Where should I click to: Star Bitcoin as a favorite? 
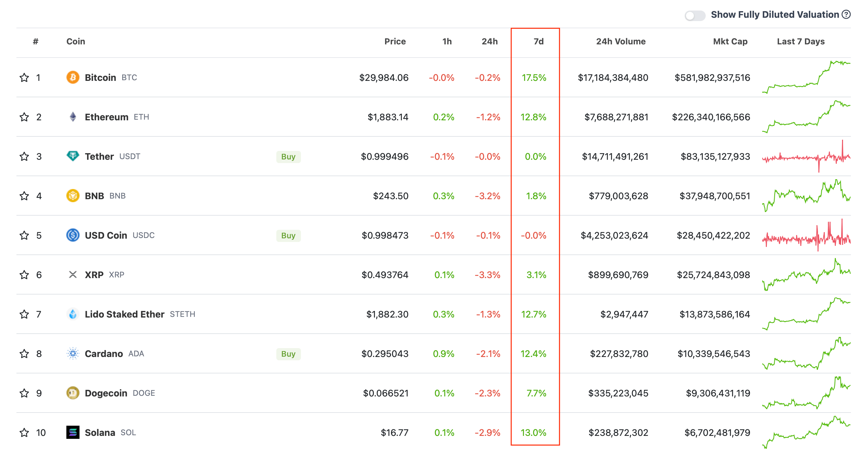click(24, 78)
